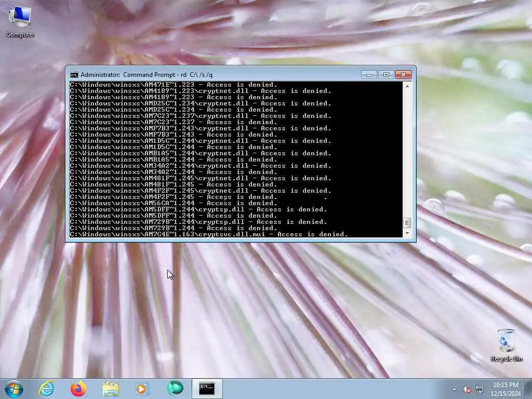Click line 'AM7C4E~1.163\cryptsvc.dll.mui - Access is denied.'

pyautogui.click(x=209, y=234)
